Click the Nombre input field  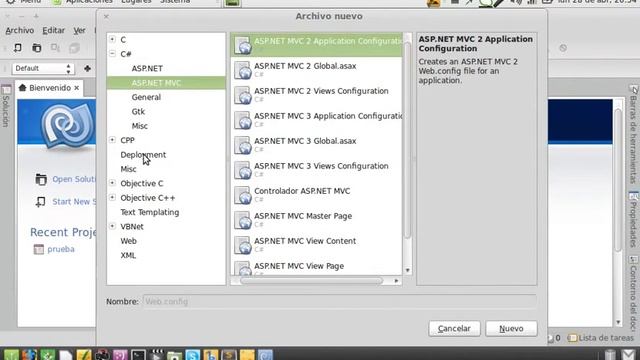point(339,302)
